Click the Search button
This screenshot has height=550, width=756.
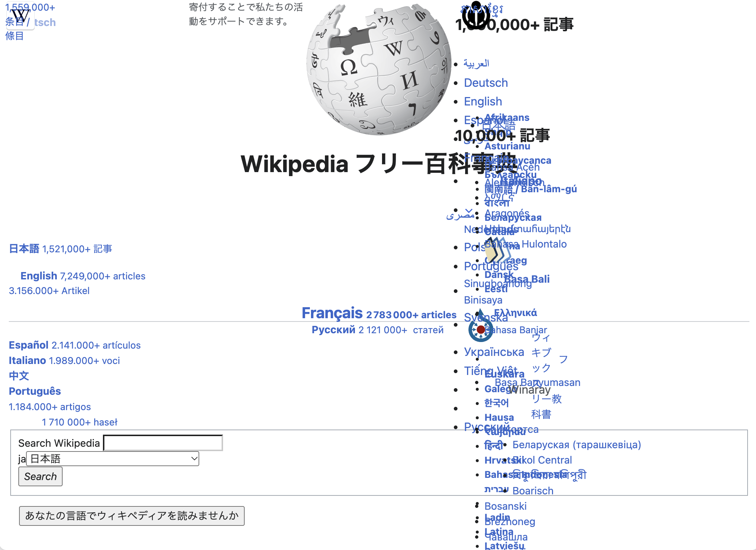pos(40,476)
